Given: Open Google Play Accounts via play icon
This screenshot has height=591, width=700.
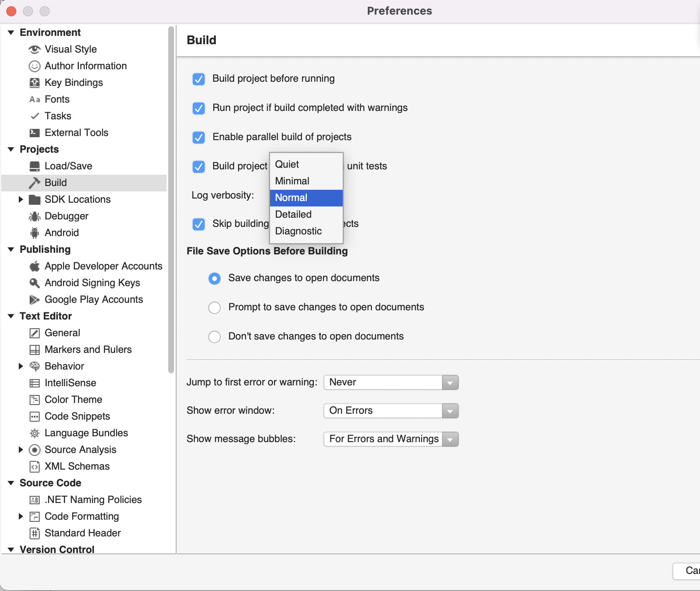Looking at the screenshot, I should pos(34,299).
